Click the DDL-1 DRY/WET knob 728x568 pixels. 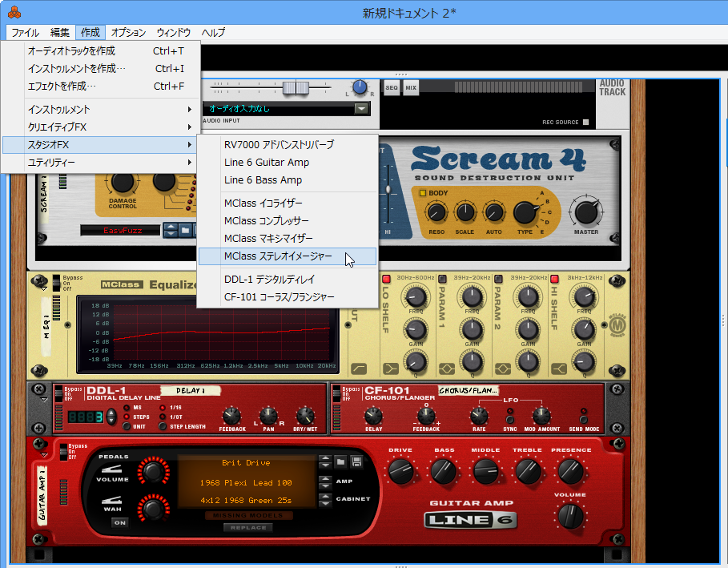(305, 416)
